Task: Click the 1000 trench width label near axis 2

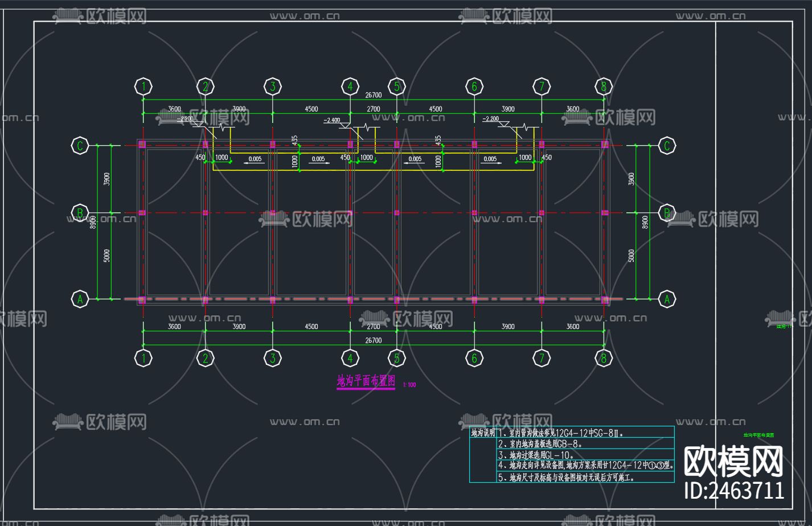Action: coord(222,158)
